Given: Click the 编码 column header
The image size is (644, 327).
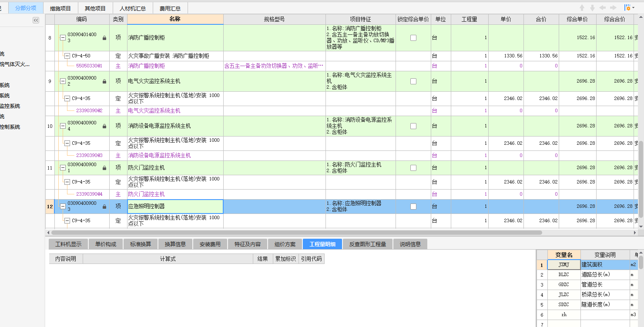Looking at the screenshot, I should (82, 19).
